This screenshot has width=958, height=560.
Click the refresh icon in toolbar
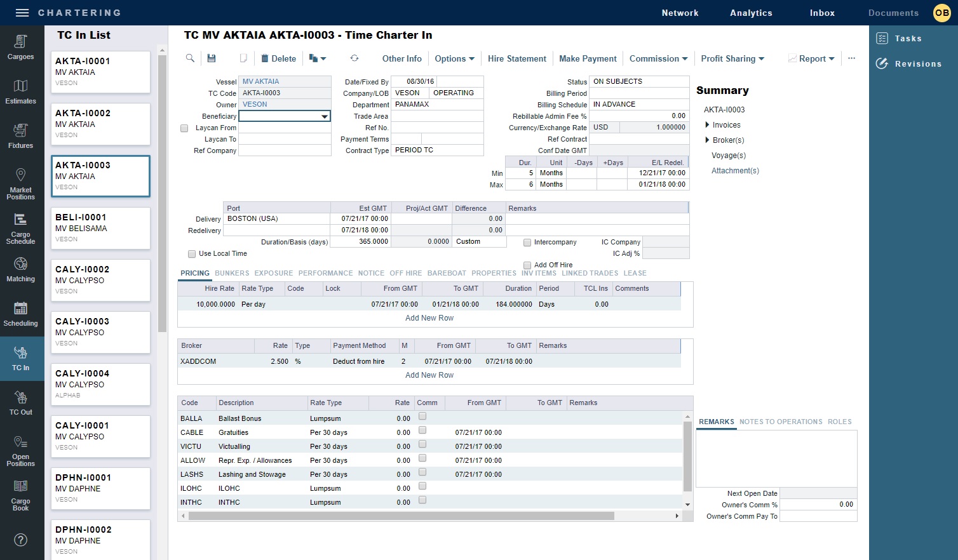point(354,58)
